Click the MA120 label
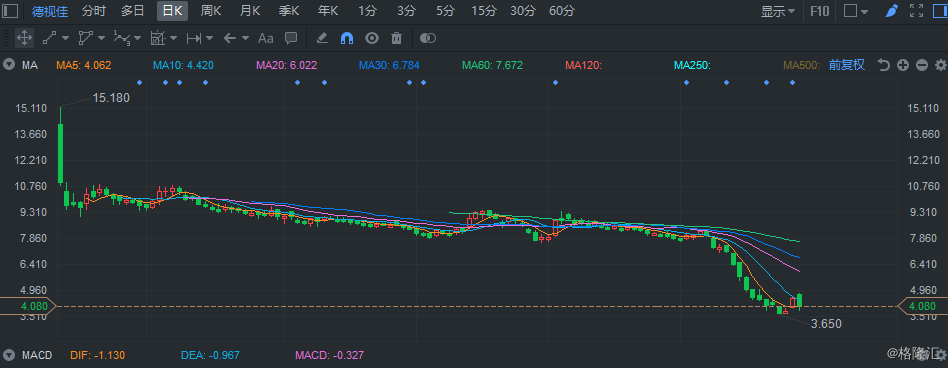948x368 pixels. pos(583,65)
